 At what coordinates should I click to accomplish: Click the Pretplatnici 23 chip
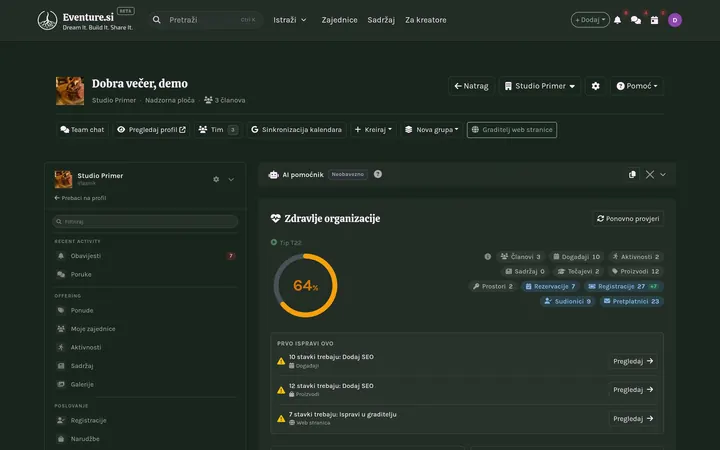click(632, 301)
